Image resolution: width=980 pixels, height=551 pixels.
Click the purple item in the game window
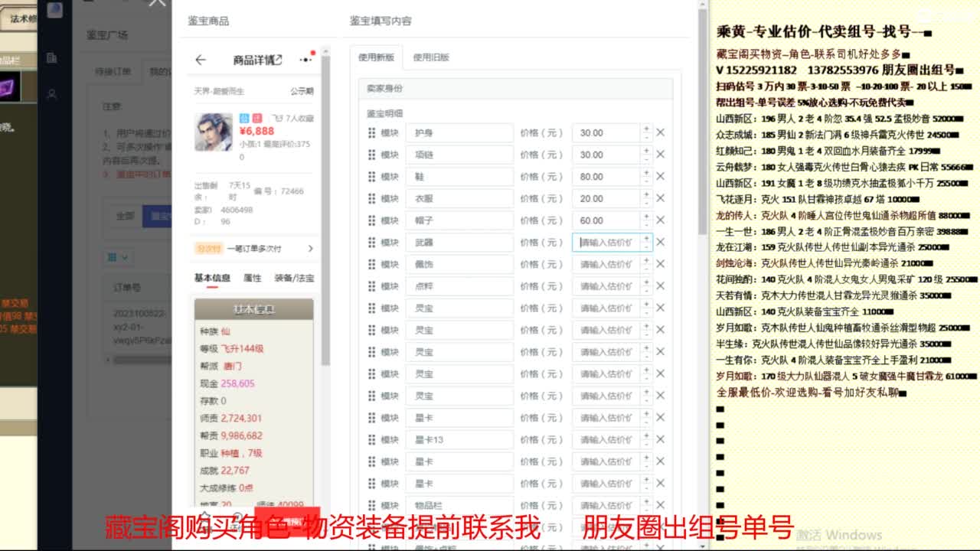click(x=10, y=85)
